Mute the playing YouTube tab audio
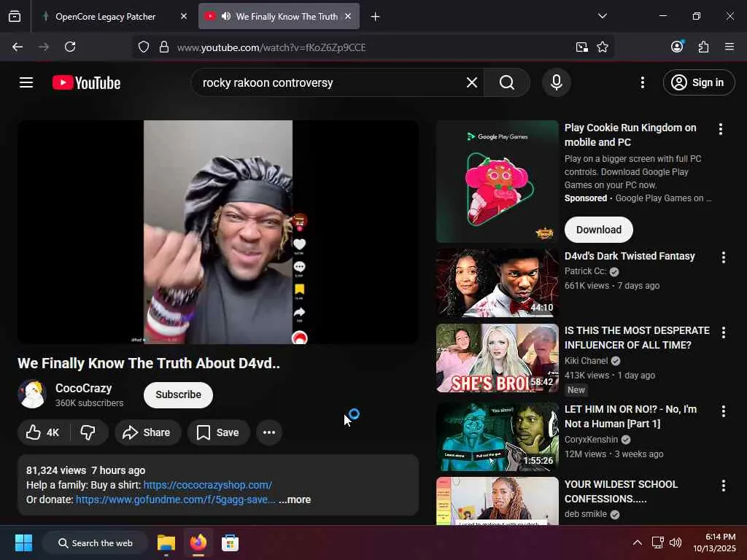Screen dimensions: 747x560 click(x=226, y=17)
